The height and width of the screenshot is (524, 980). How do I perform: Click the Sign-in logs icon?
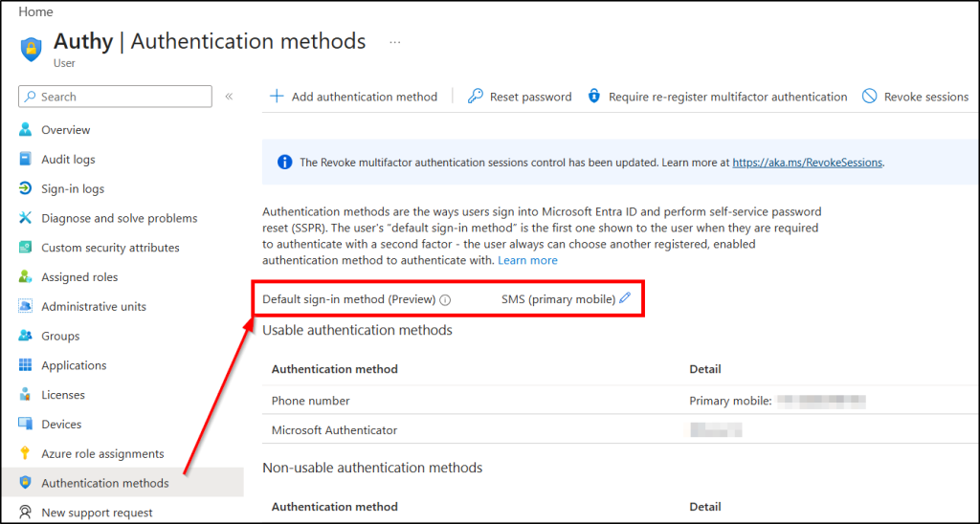tap(25, 189)
